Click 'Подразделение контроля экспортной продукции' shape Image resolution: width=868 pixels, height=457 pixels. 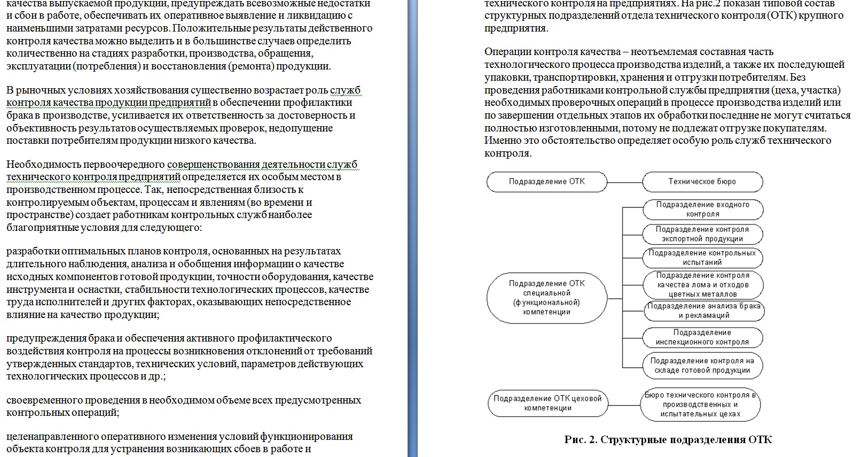point(702,234)
